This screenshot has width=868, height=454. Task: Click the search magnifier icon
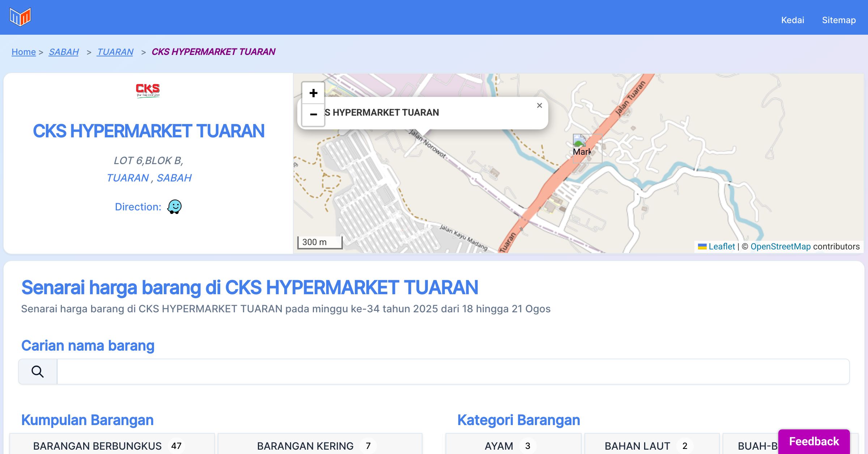point(38,372)
